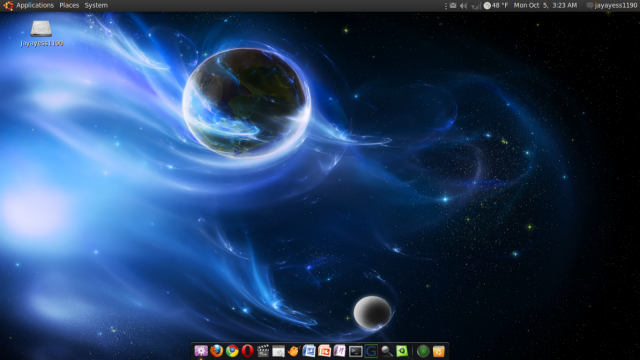The image size is (640, 360).
Task: Open the Applications menu
Action: click(x=35, y=5)
